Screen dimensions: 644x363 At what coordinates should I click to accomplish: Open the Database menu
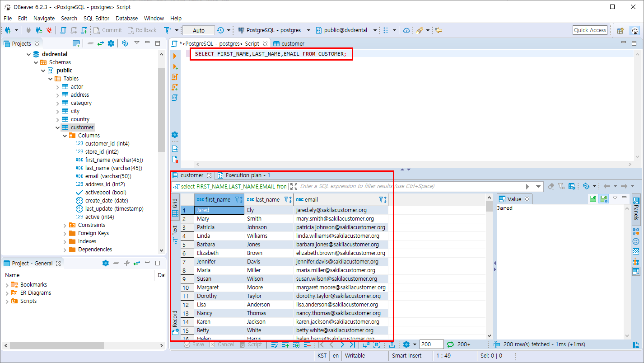pos(127,18)
